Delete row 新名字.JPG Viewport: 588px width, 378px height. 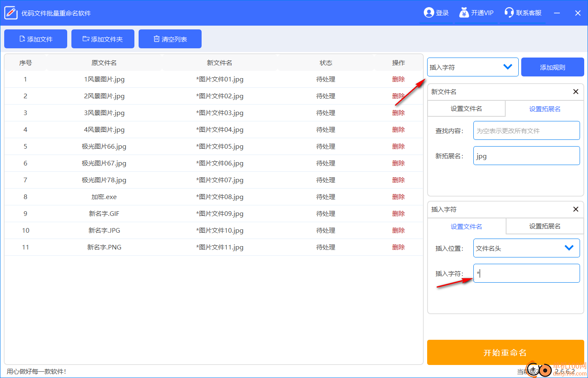click(x=399, y=231)
